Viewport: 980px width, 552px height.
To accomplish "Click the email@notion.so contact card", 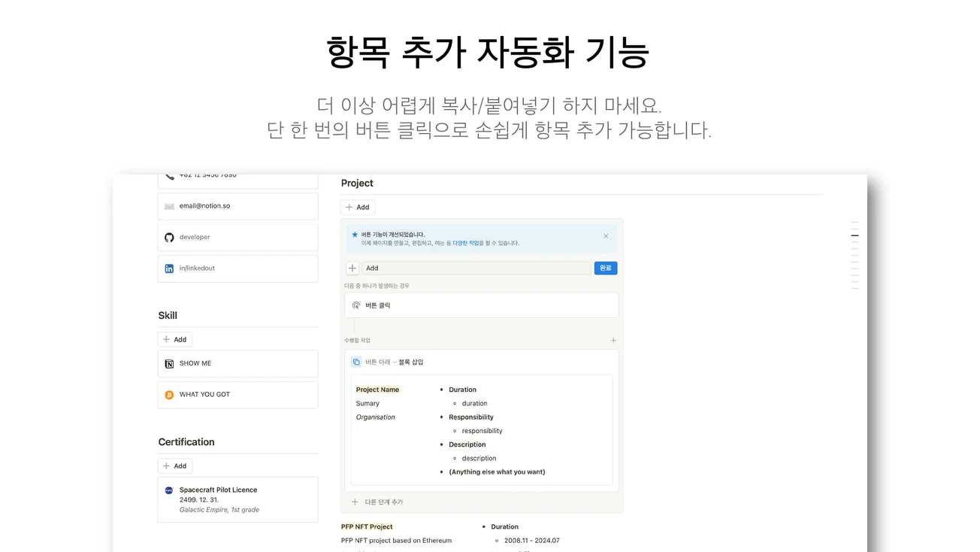I will point(237,206).
